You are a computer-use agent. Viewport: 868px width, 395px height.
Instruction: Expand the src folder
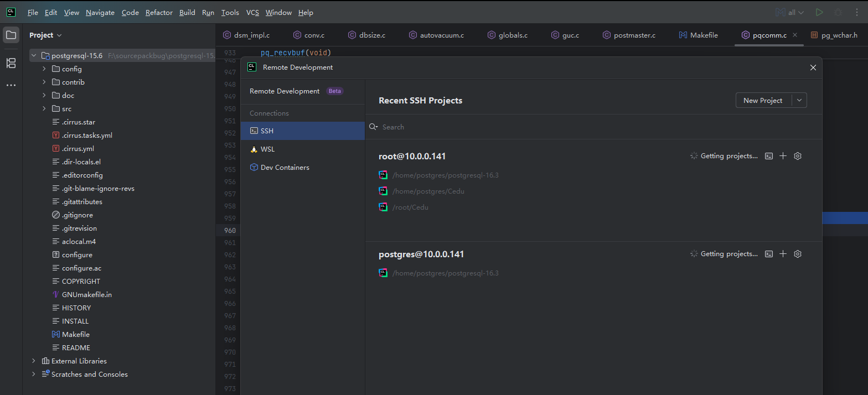pyautogui.click(x=44, y=108)
